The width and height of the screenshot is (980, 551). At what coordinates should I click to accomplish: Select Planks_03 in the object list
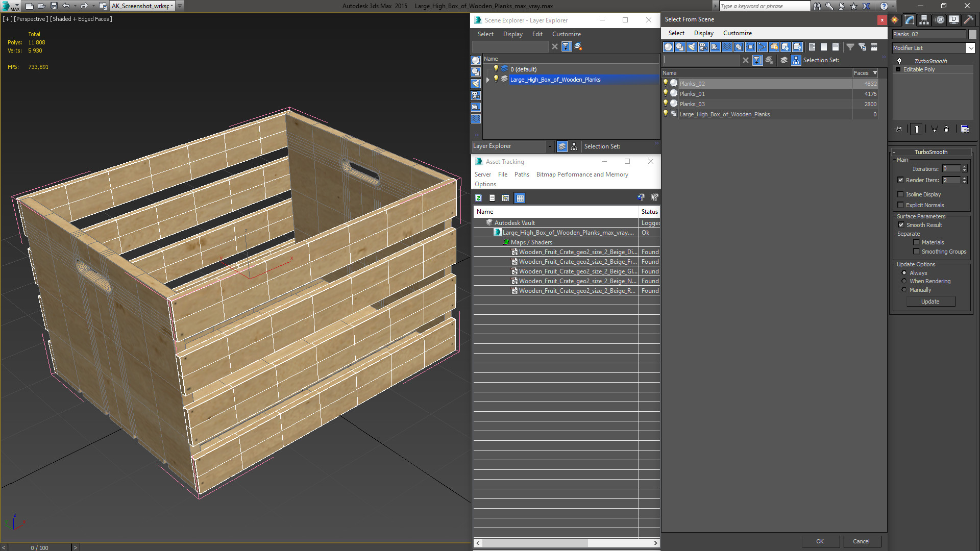(692, 104)
